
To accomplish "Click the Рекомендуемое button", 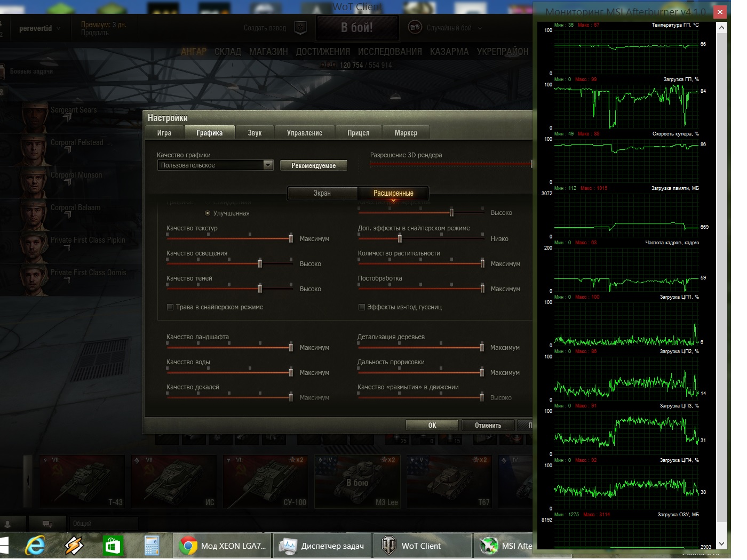I will tap(314, 166).
